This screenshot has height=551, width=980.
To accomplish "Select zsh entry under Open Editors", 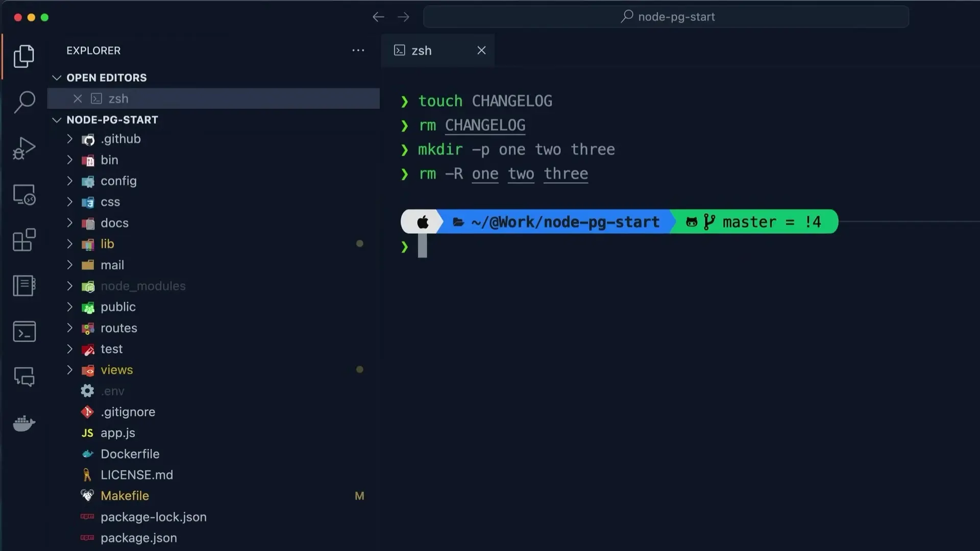I will coord(213,98).
